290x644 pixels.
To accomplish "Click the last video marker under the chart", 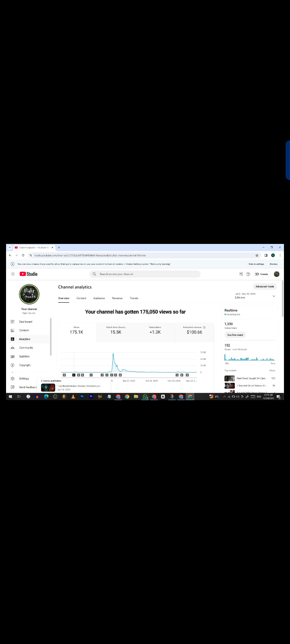I will click(x=187, y=375).
